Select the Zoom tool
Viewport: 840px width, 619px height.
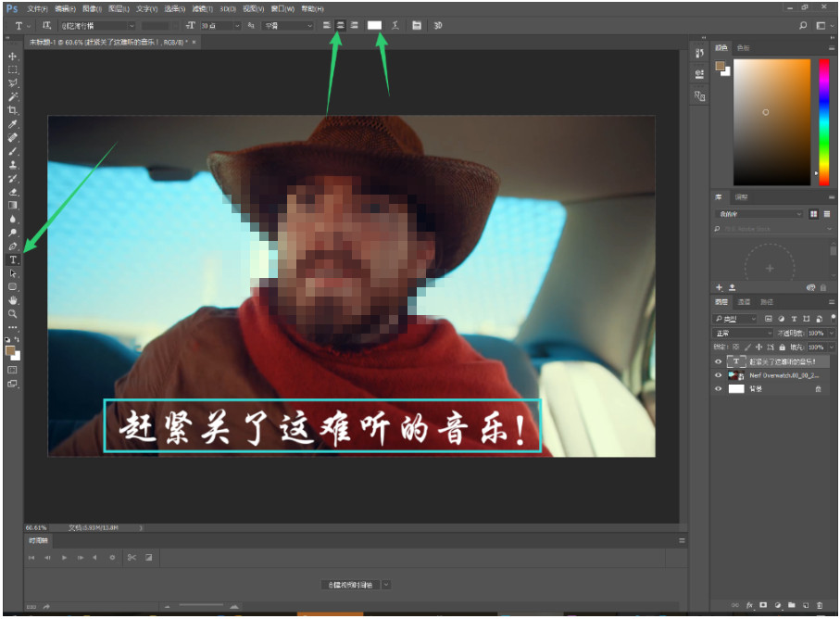pyautogui.click(x=13, y=315)
